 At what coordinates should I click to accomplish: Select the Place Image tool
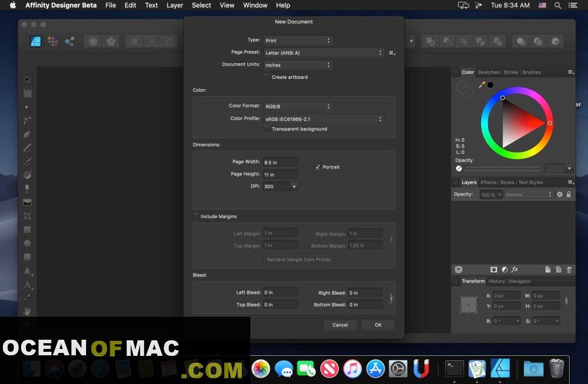[27, 202]
